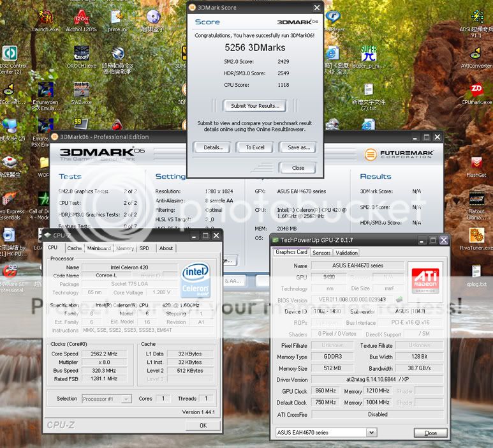Click Submit Your Results button
The image size is (493, 448).
(x=255, y=106)
